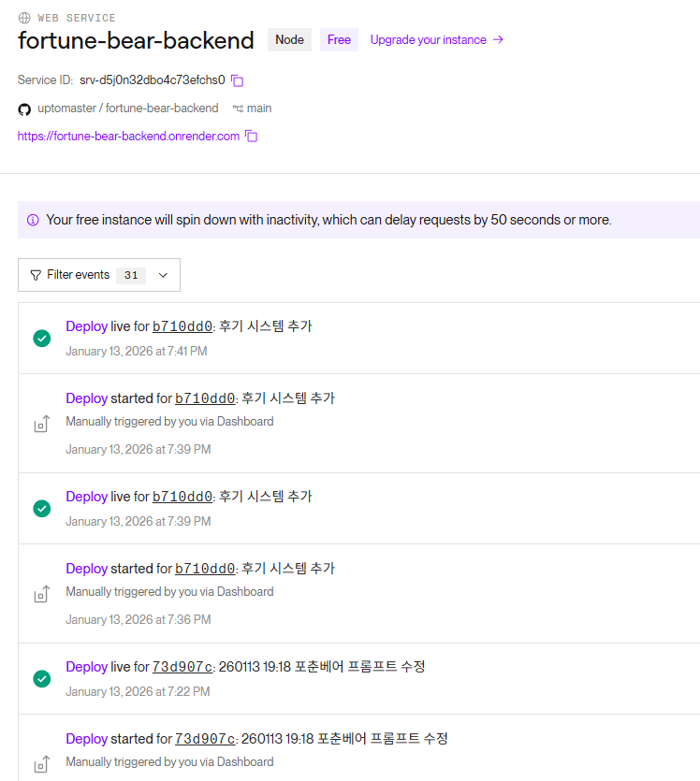Screen dimensions: 700x781
Task: Click the info icon in the free instance banner
Action: (x=33, y=220)
